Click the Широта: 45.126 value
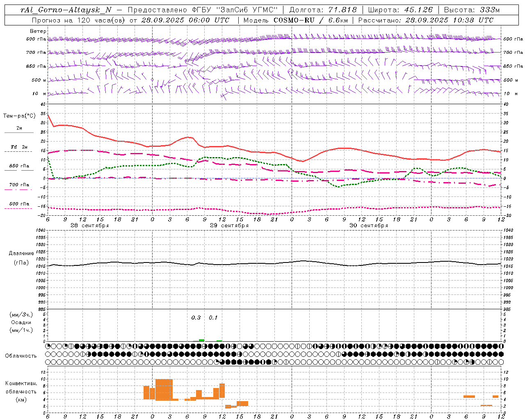Image resolution: width=525 pixels, height=420 pixels. (400, 10)
